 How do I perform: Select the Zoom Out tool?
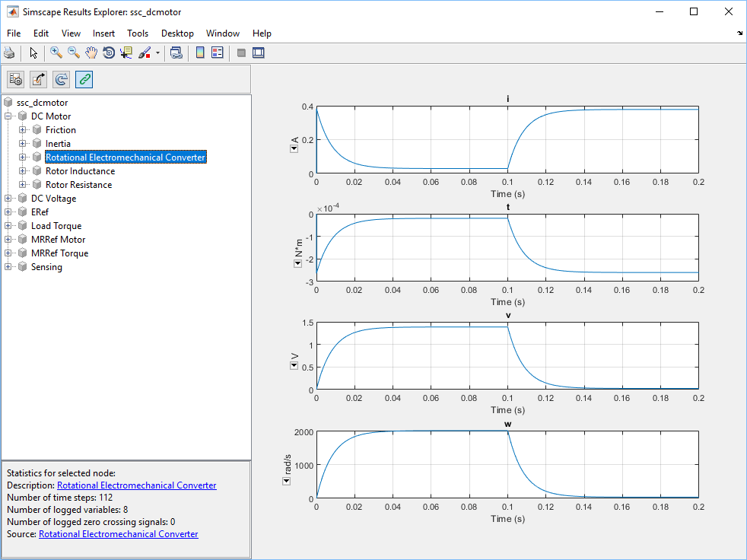(74, 52)
